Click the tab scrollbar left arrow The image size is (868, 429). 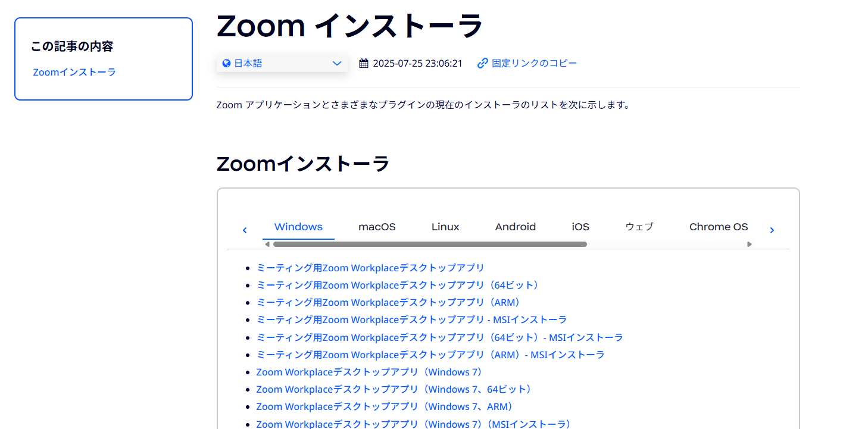point(267,244)
